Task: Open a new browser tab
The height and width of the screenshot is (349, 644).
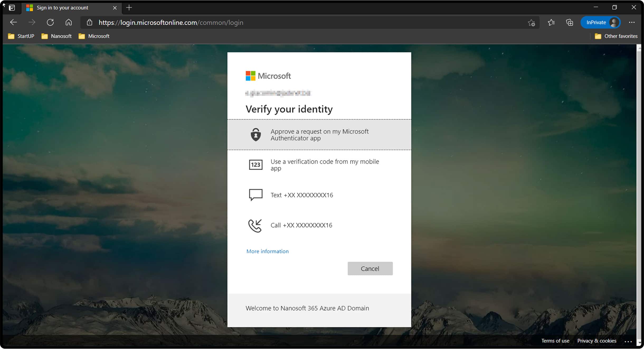Action: coord(129,8)
